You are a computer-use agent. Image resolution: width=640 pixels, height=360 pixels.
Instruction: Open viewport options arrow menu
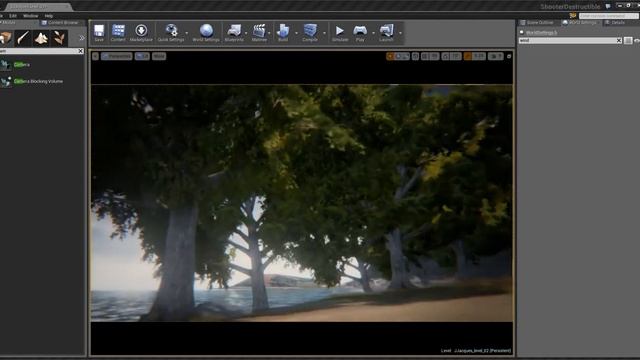point(95,56)
